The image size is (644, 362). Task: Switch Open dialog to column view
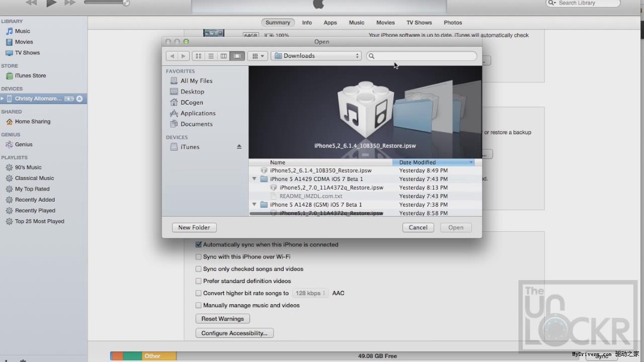point(223,56)
